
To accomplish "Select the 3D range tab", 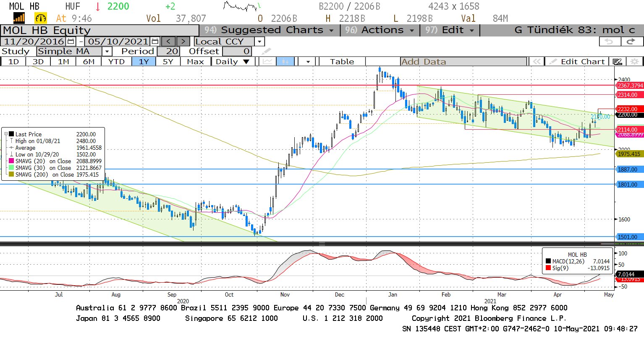I will (x=38, y=62).
